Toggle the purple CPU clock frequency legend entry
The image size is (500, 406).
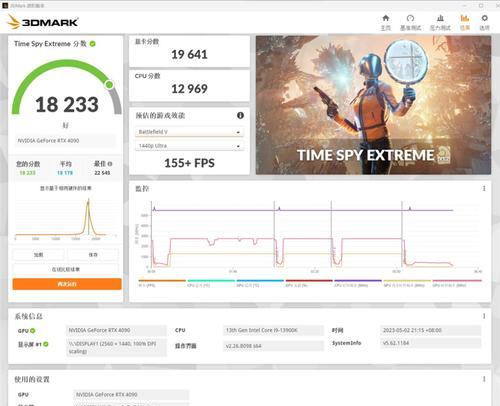[358, 283]
